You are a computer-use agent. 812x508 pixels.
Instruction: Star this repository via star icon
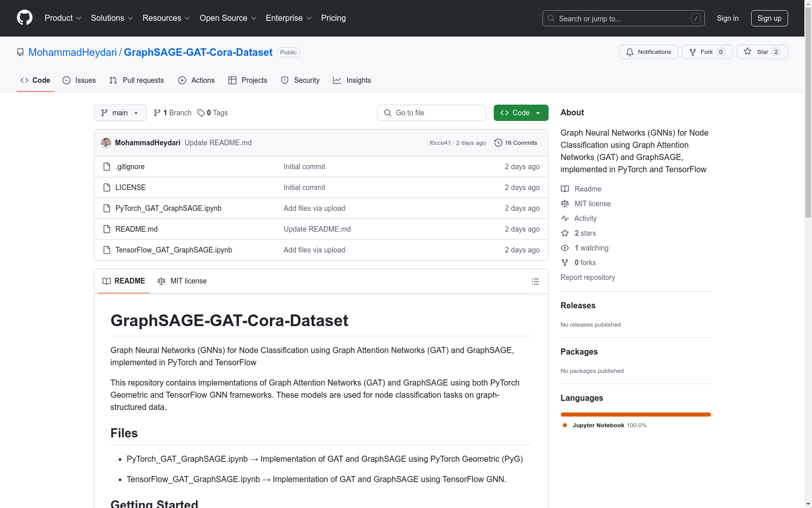(x=748, y=51)
